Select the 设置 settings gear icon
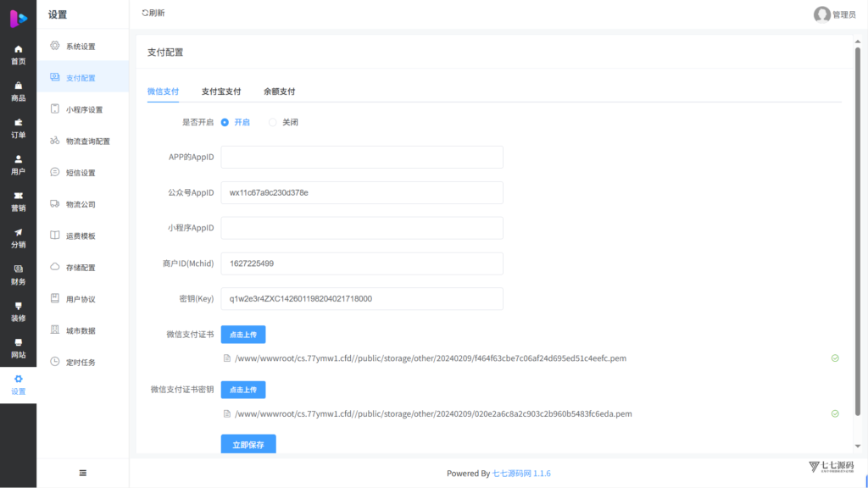Viewport: 868px width, 488px height. pos(19,379)
